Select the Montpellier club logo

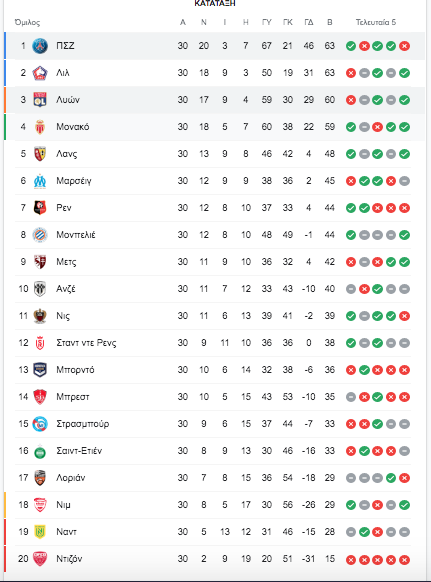(x=40, y=235)
